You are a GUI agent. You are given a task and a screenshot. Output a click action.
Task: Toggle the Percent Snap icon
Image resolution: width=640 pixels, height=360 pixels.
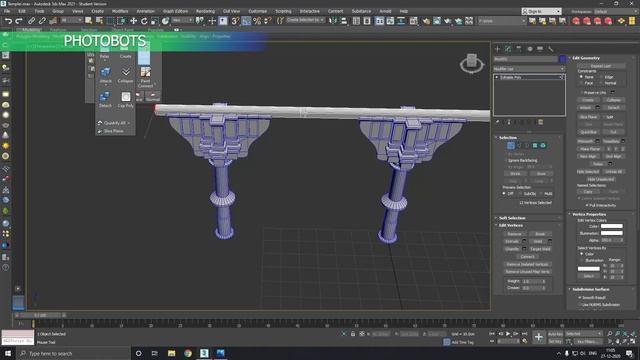point(257,20)
